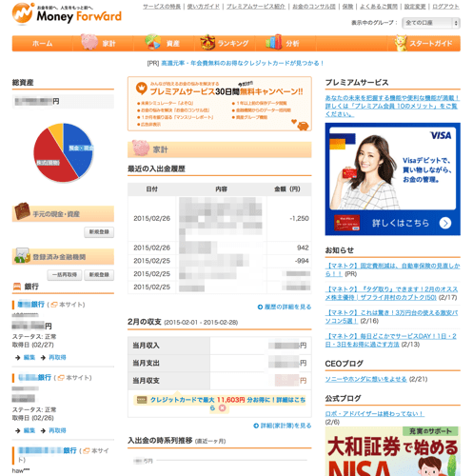The width and height of the screenshot is (473, 476).
Task: Click the icon beside 登録済み金融機関
Action: coord(22,255)
